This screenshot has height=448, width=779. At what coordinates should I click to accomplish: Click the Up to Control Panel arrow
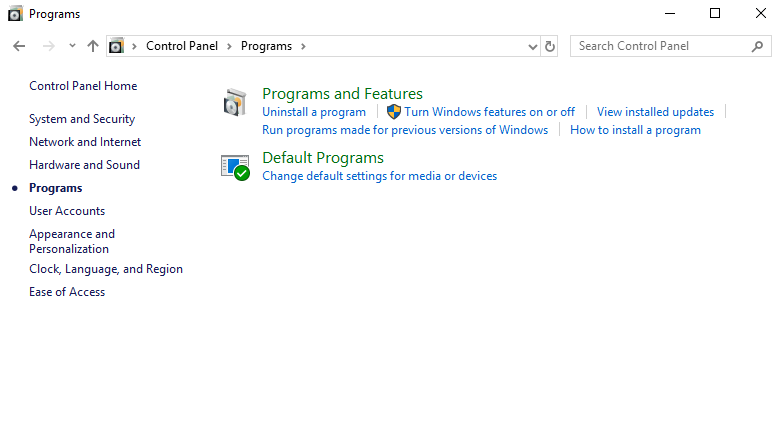93,46
